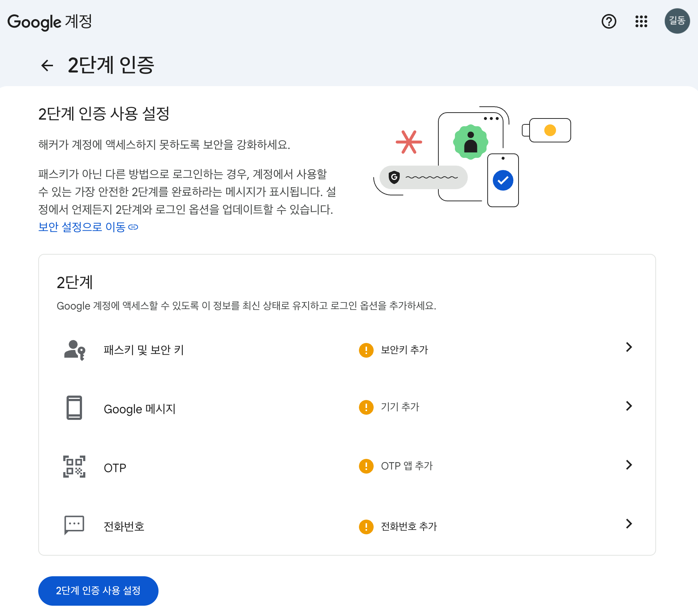Click the QR code icon for OTP

tap(74, 467)
